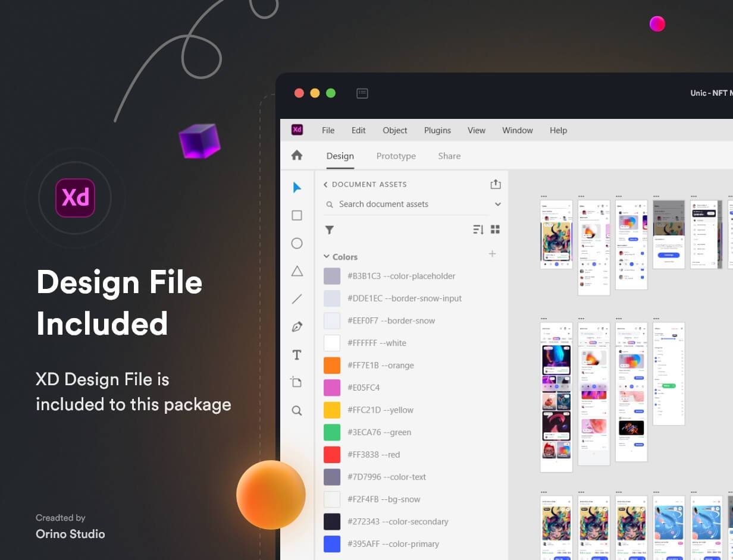
Task: Select the Rectangle tool
Action: coord(297,215)
